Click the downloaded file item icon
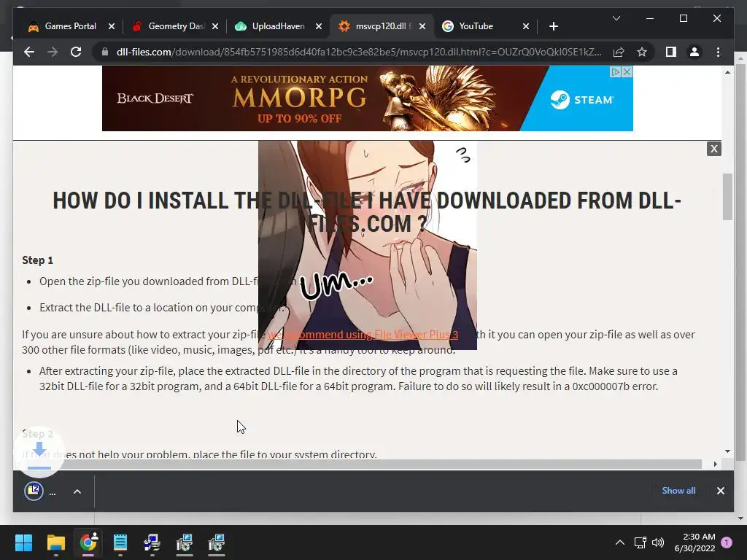The height and width of the screenshot is (560, 747). point(34,491)
